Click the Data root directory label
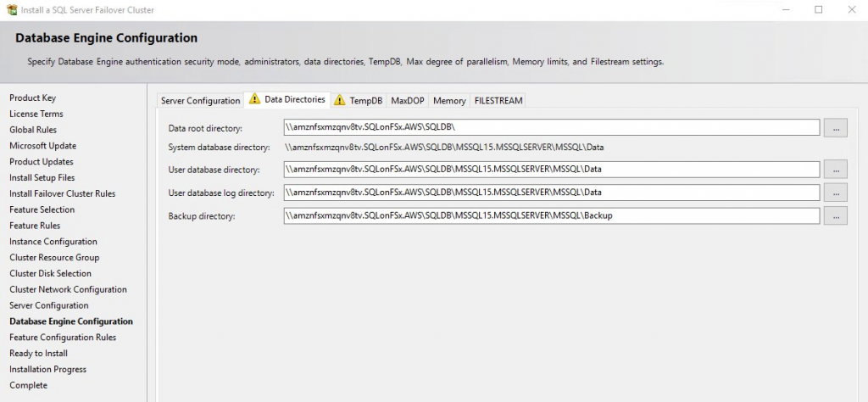Viewport: 868px width, 402px height. 205,128
